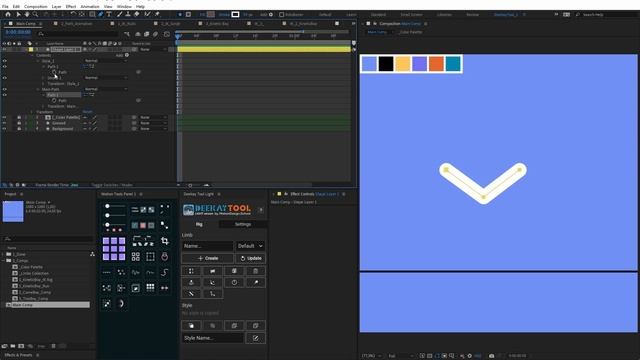Select the Hand tool
Screen dimensions: 640x360
[27, 14]
